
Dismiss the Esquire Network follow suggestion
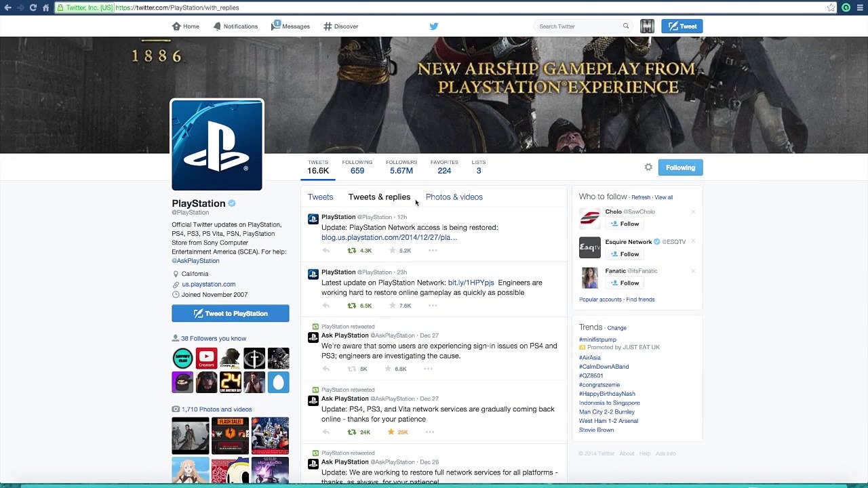[693, 241]
